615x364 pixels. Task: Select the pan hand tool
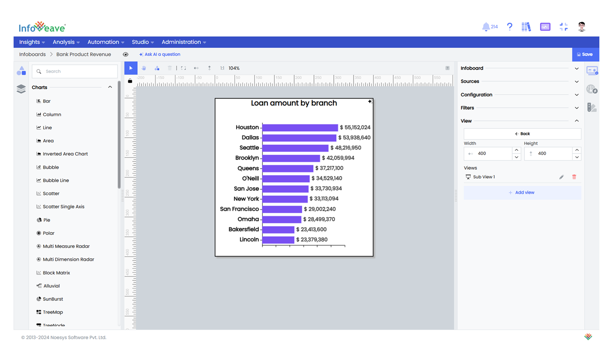click(144, 68)
